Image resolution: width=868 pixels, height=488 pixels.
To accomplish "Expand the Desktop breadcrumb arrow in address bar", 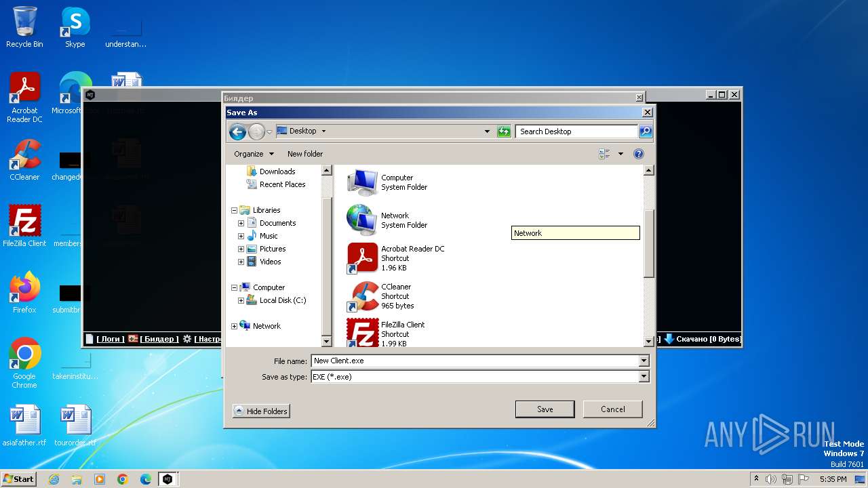I will (x=323, y=131).
